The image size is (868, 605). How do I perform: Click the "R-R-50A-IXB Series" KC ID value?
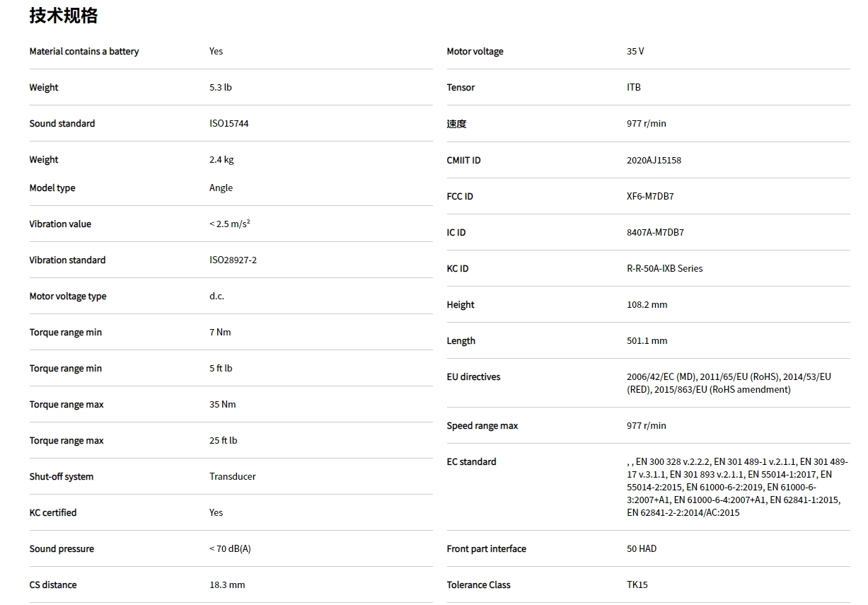pos(664,269)
